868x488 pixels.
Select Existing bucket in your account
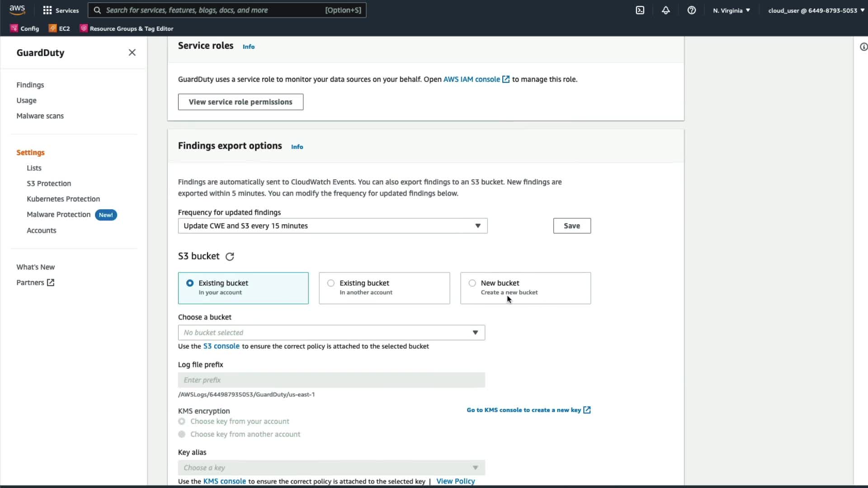(190, 283)
